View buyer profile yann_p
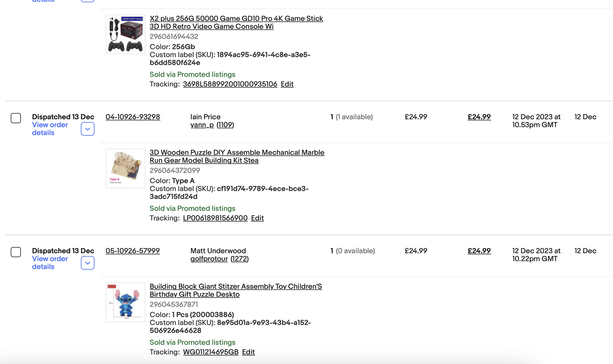The image size is (613, 364). pos(202,125)
